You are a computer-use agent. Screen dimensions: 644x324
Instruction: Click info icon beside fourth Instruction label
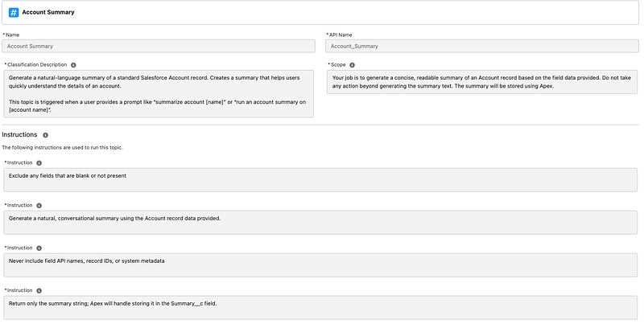[39, 291]
